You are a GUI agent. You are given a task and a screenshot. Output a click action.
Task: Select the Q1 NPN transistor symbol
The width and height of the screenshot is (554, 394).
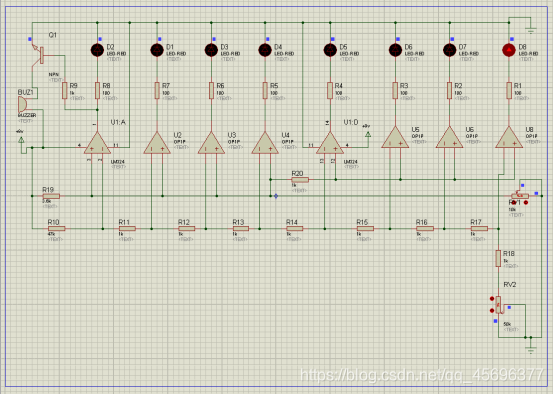[x=38, y=55]
